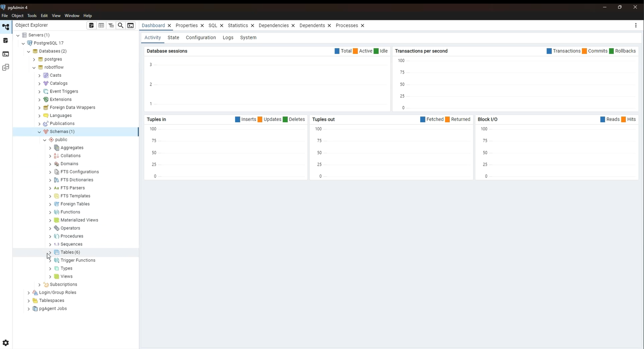Close the Statistics tab

252,26
